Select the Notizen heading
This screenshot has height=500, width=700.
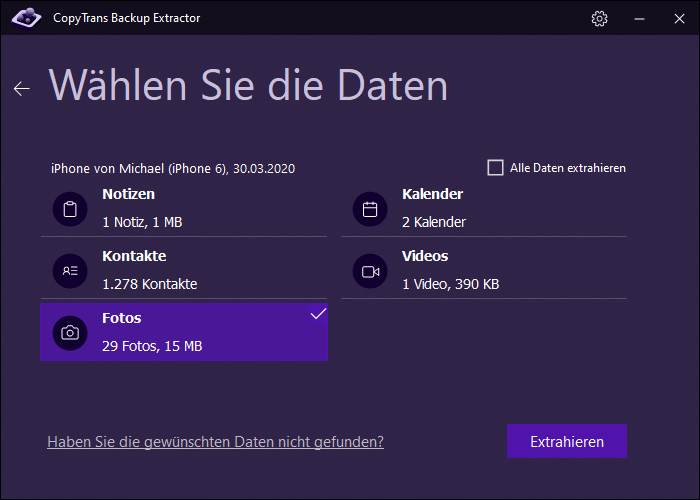[129, 194]
